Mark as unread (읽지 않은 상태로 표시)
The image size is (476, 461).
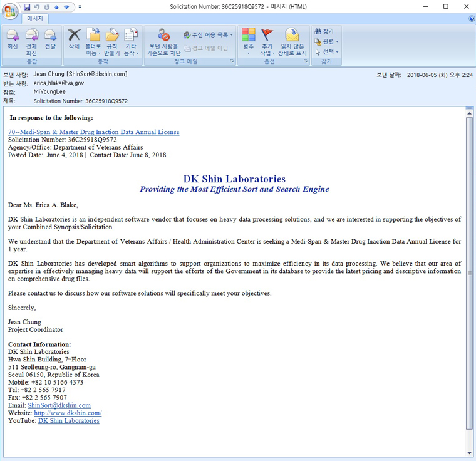click(292, 42)
